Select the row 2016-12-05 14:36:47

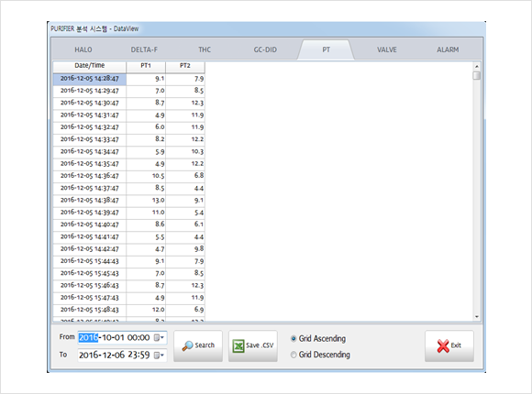pos(129,176)
